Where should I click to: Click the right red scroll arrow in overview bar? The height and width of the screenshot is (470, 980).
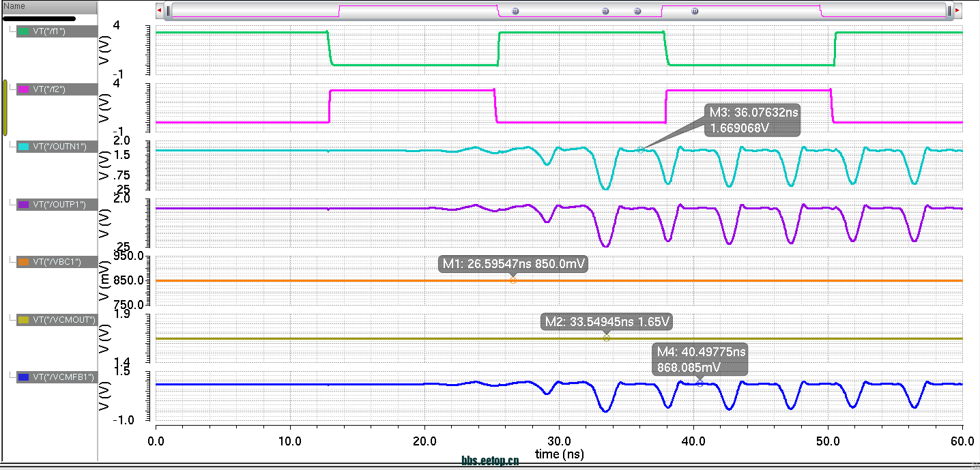957,11
